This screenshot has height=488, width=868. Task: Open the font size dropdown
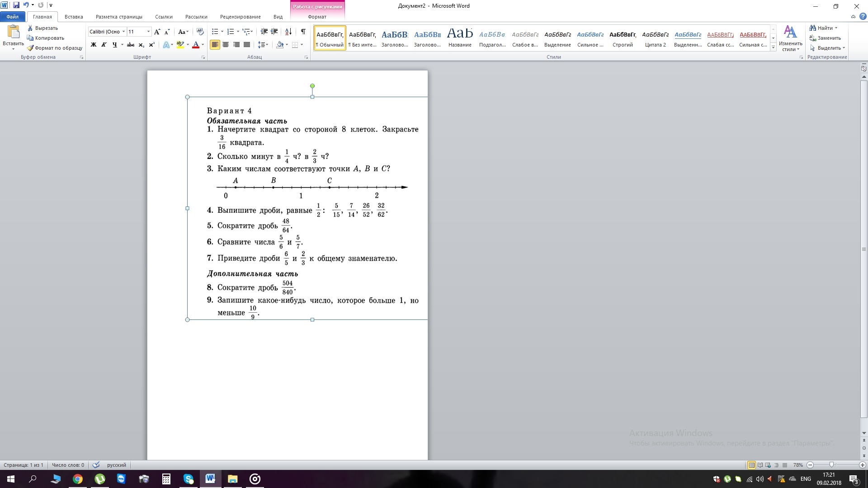[x=148, y=32]
